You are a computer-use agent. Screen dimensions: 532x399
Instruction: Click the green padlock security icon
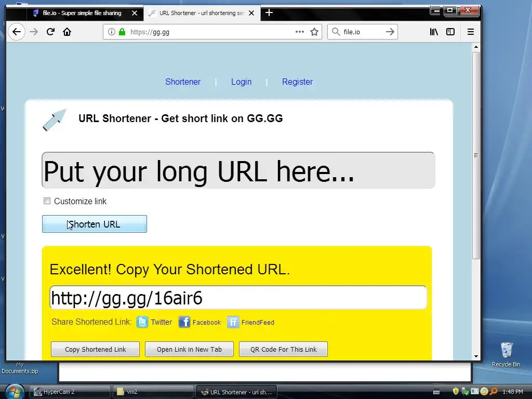122,32
